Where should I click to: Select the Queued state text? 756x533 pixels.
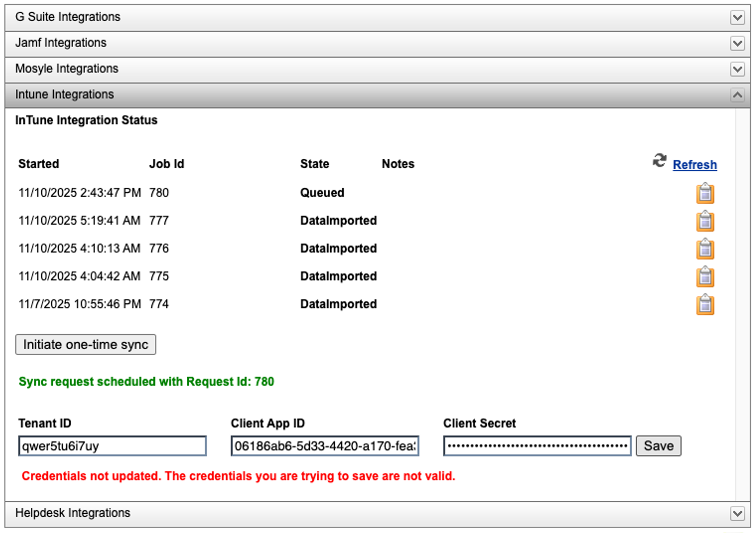click(322, 193)
